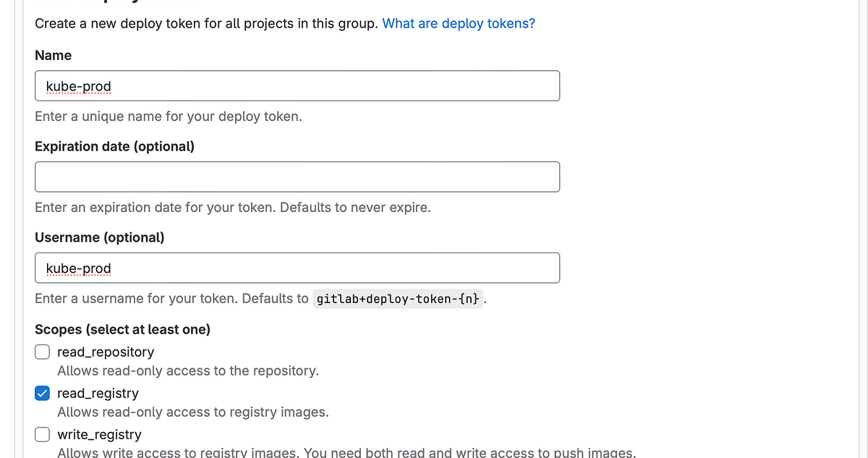868x458 pixels.
Task: Click the 'Name' field label
Action: (x=53, y=55)
